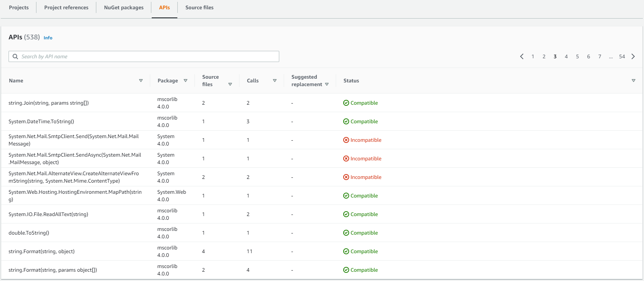
Task: Go to page 5
Action: tap(577, 56)
